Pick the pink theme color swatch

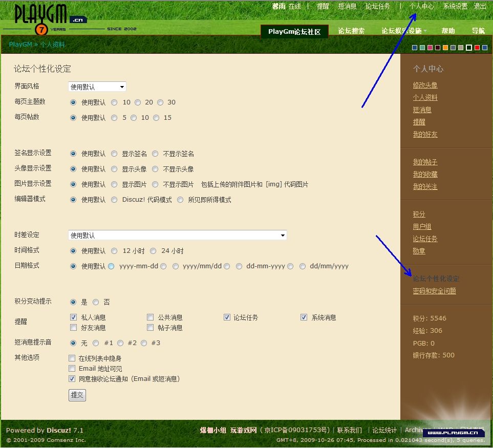pos(430,48)
